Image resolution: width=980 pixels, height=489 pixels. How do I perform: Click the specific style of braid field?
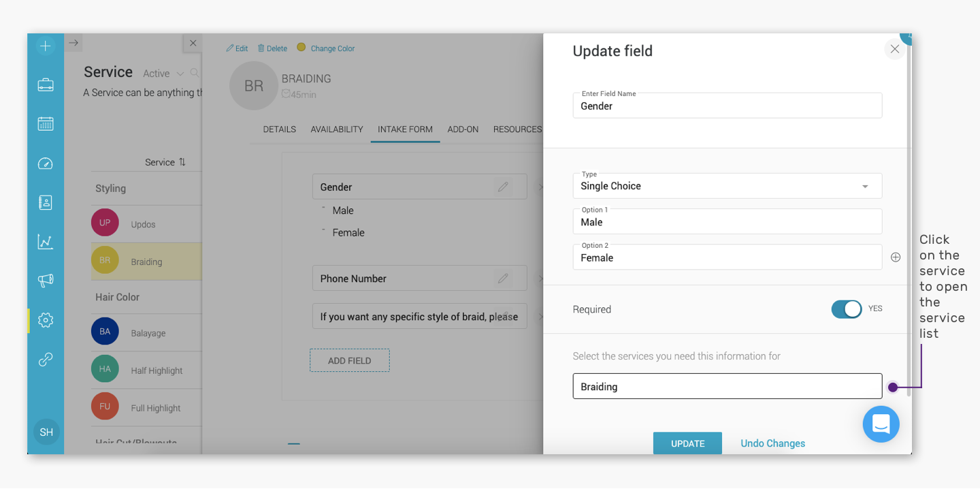click(419, 316)
